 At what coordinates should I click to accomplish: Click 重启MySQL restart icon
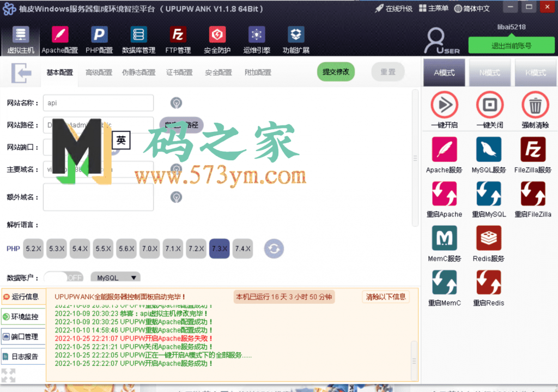pyautogui.click(x=489, y=194)
